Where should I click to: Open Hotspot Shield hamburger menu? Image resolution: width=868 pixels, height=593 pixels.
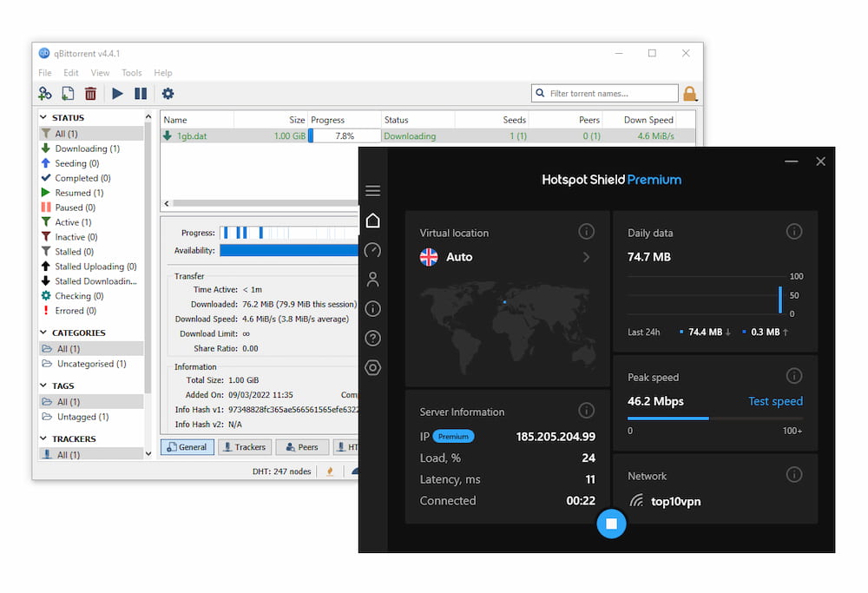point(373,190)
